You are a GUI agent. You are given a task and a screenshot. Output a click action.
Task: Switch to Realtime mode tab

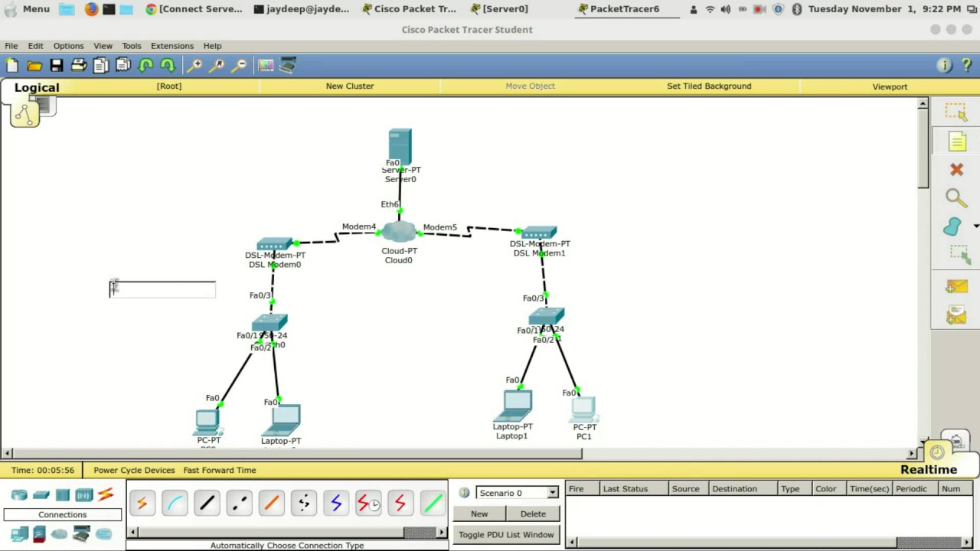929,470
